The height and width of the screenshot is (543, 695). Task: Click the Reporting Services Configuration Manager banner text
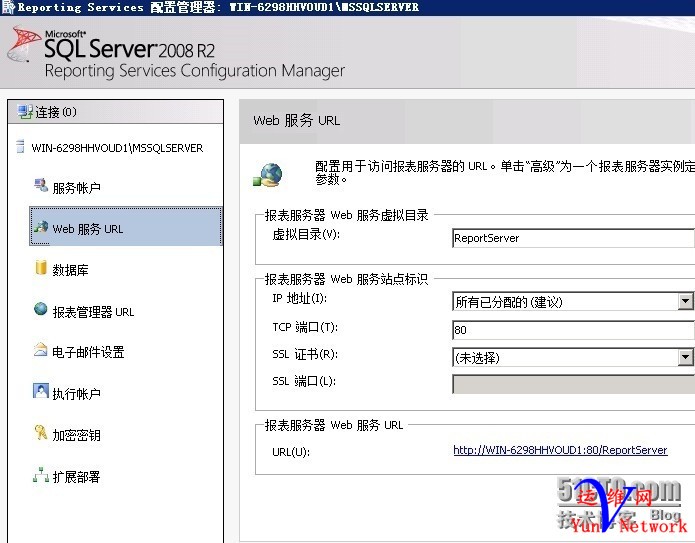[x=195, y=71]
